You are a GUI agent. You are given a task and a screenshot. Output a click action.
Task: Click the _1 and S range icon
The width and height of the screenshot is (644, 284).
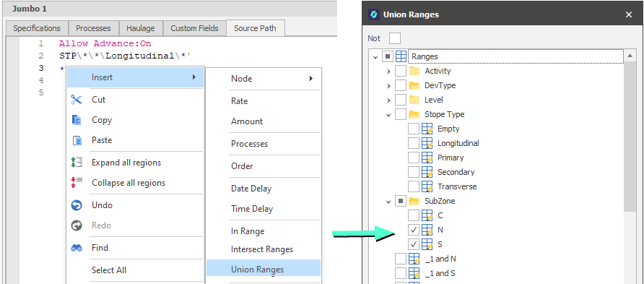click(414, 273)
